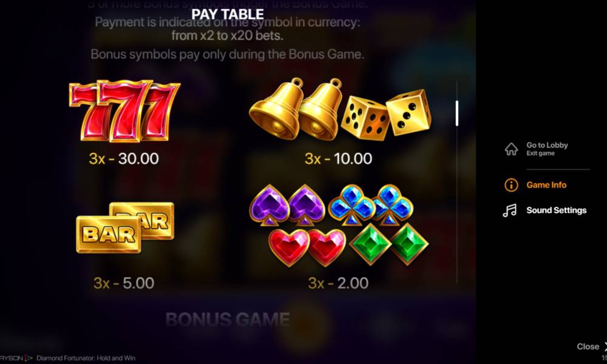Click the red 777 symbol

(x=124, y=111)
